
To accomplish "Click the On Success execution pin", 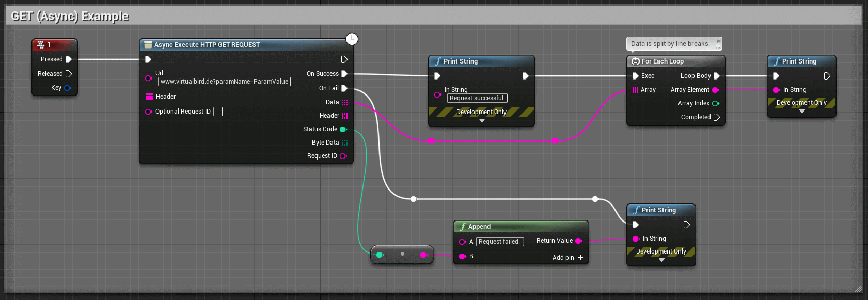I will [344, 74].
